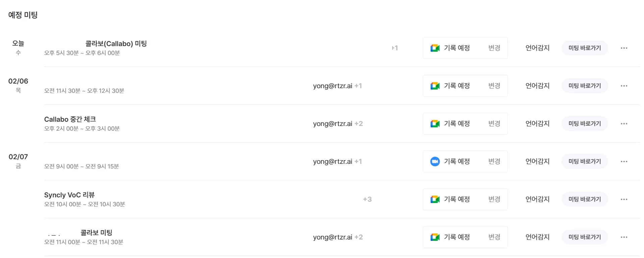644x258 pixels.
Task: Open more options for Syncly VoC 리뷰
Action: click(624, 199)
